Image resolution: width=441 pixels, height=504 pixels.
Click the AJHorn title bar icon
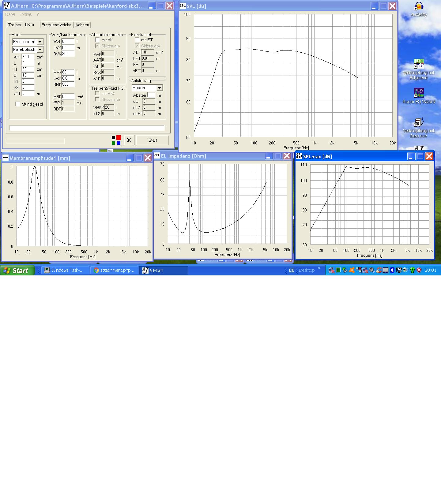tap(7, 6)
